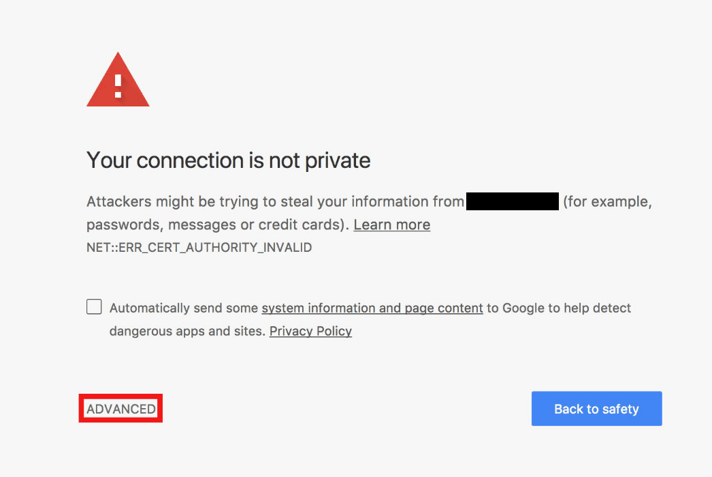
Task: Click the (for example, text after redaction
Action: click(608, 201)
